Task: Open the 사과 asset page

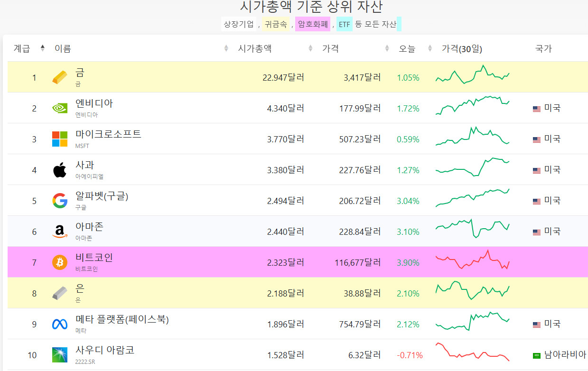Action: click(x=84, y=165)
